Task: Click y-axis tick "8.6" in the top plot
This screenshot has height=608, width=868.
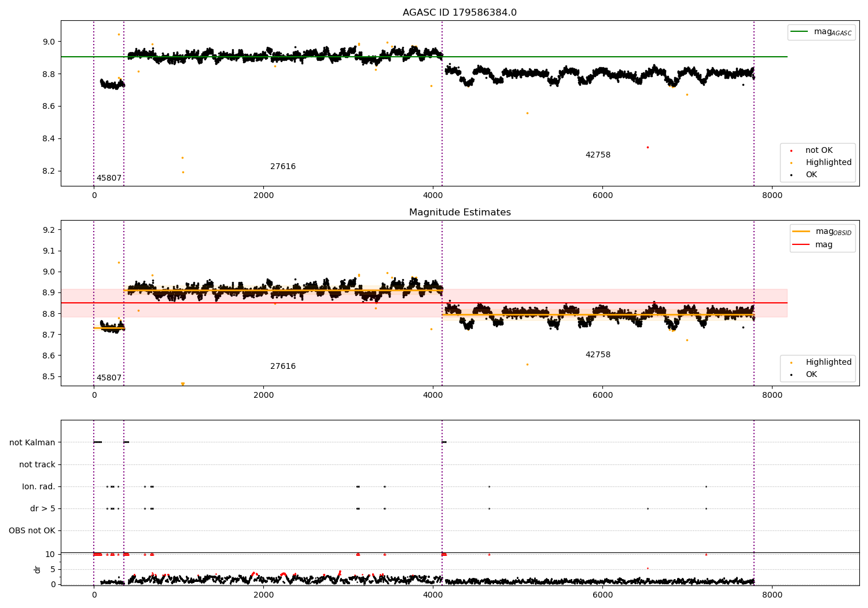Action: (x=48, y=106)
